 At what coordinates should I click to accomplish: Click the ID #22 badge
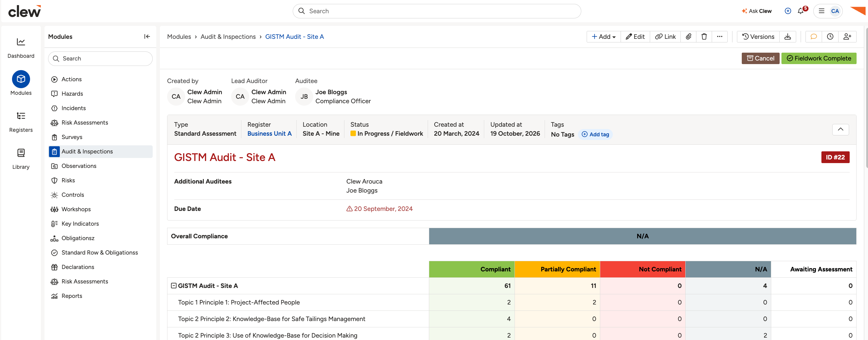pyautogui.click(x=835, y=157)
